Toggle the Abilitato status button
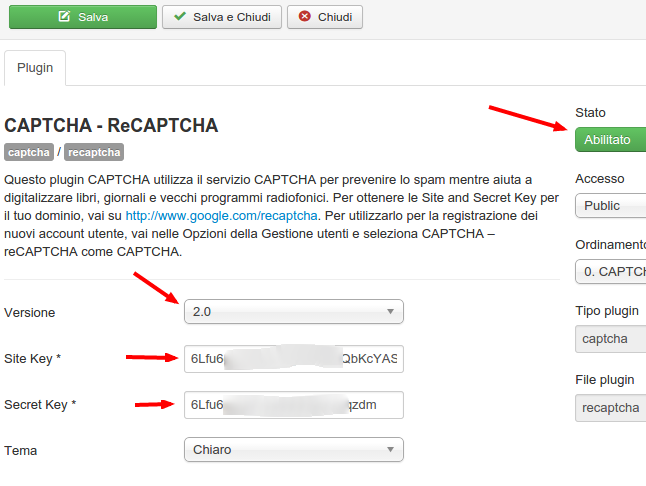Viewport: 646px width, 486px height. (x=611, y=140)
